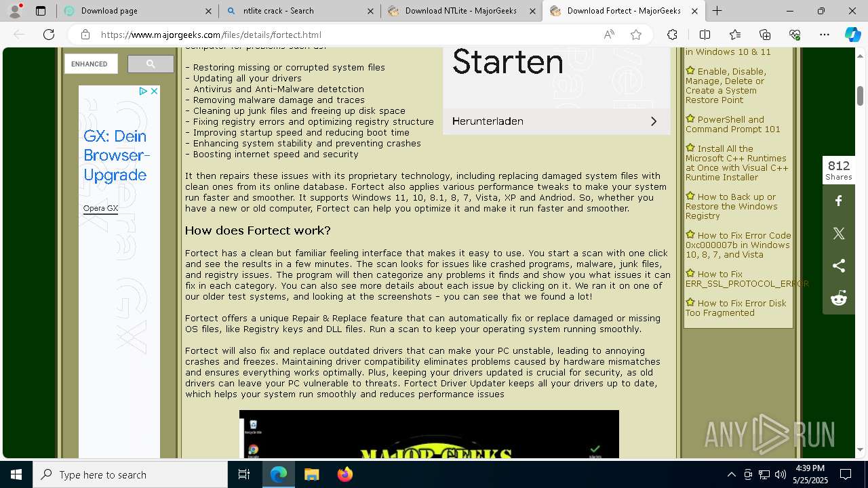Open How to Back up Windows Registry link
The width and height of the screenshot is (868, 488).
[730, 206]
